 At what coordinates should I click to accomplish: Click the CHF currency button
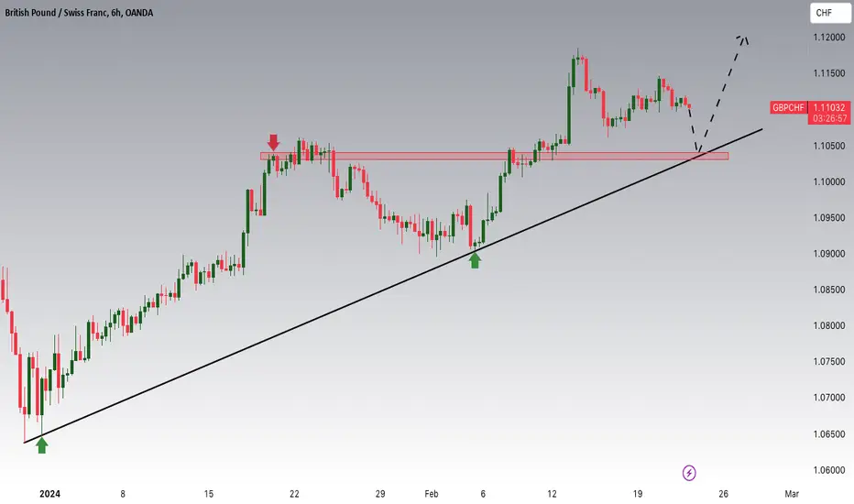829,13
